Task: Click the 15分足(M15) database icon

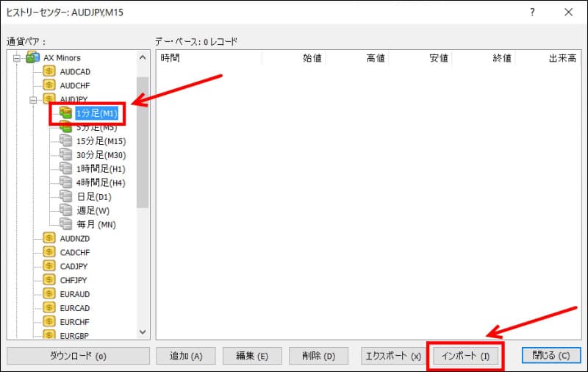Action: point(65,140)
